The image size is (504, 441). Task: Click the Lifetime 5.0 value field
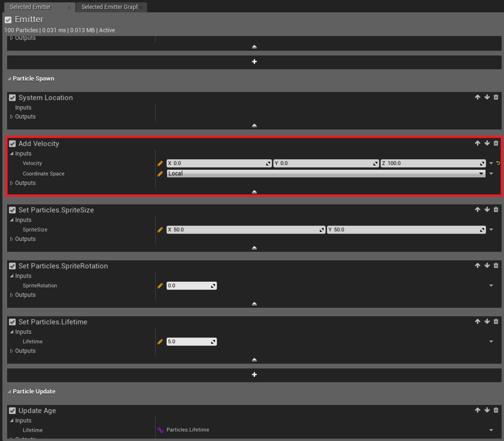click(191, 342)
